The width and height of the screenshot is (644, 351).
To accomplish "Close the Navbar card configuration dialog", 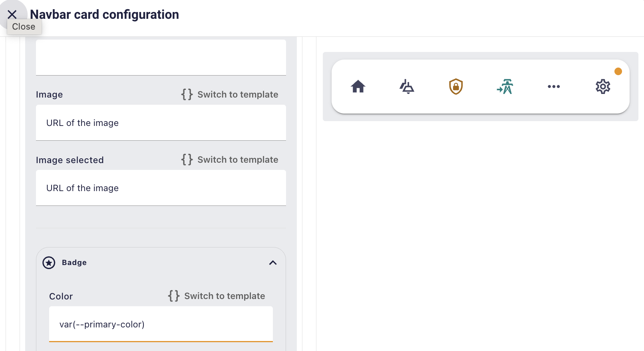I will click(12, 15).
